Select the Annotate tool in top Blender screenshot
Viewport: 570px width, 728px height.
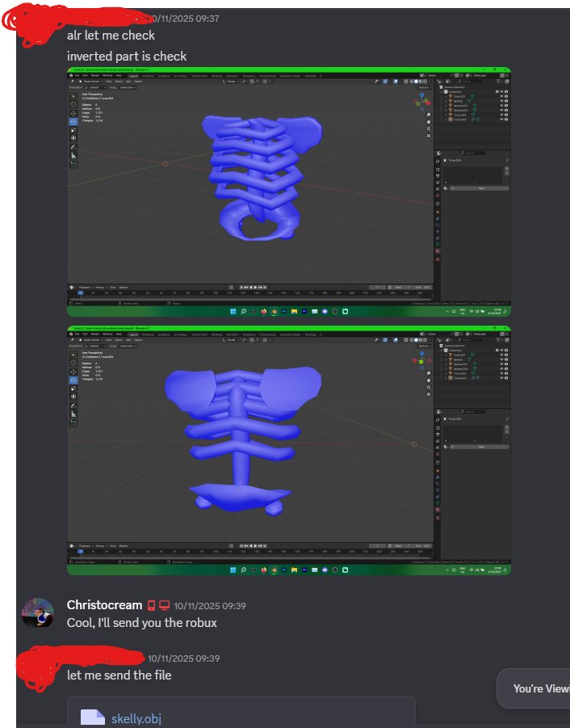coord(73,147)
